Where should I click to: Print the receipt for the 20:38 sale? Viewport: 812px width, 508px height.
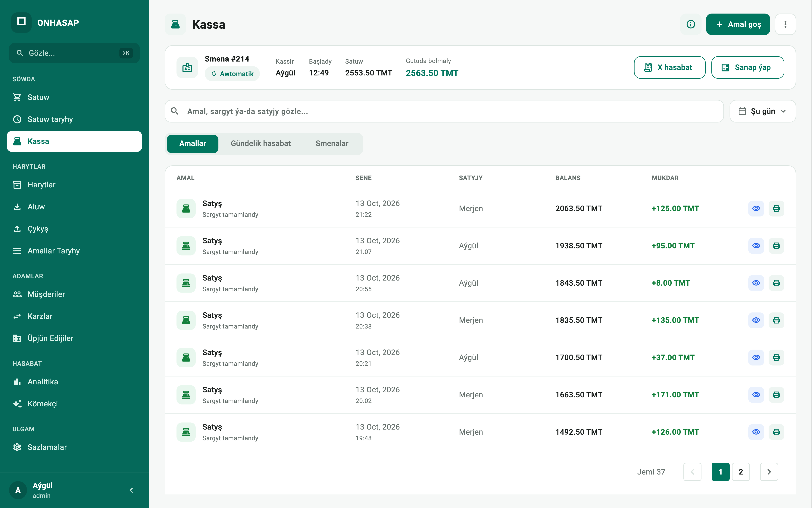point(776,320)
